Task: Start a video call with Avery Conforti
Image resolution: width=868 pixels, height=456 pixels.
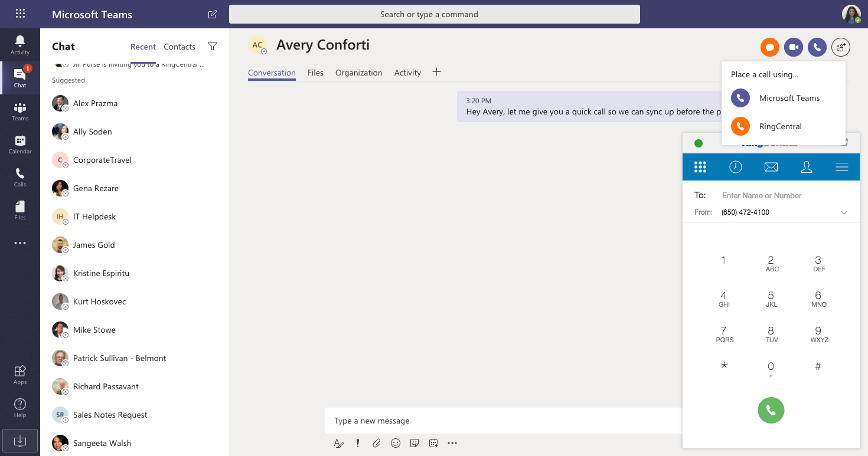Action: (x=793, y=47)
